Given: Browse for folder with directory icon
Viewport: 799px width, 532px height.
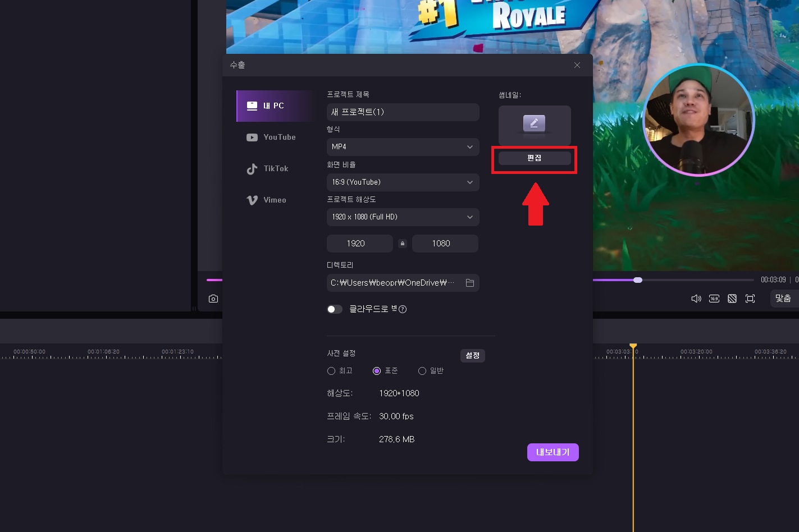Looking at the screenshot, I should pyautogui.click(x=470, y=283).
